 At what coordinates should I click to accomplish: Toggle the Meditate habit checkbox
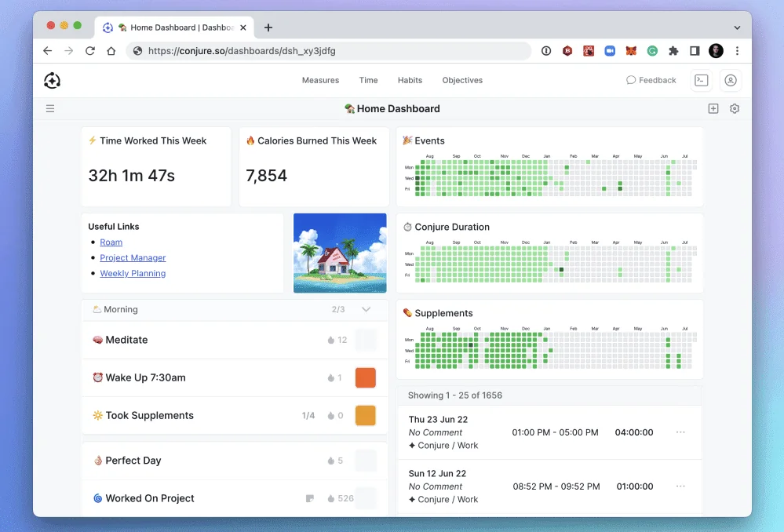[366, 340]
